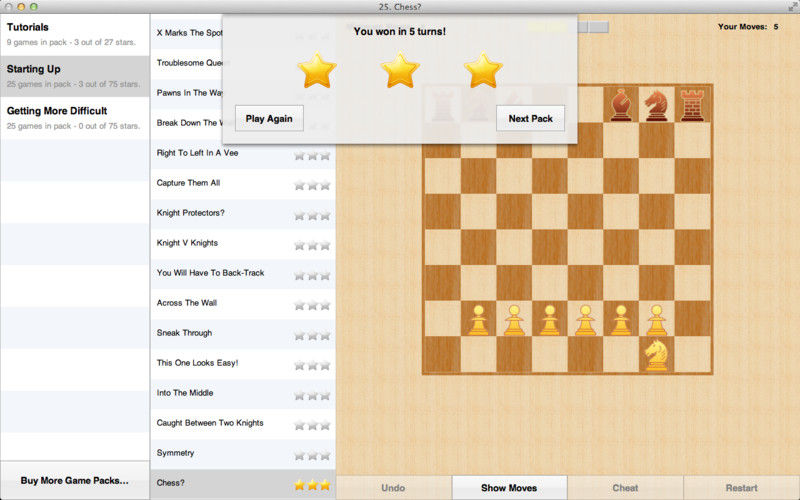
Task: Click the white pawn above the knight
Action: (x=656, y=320)
